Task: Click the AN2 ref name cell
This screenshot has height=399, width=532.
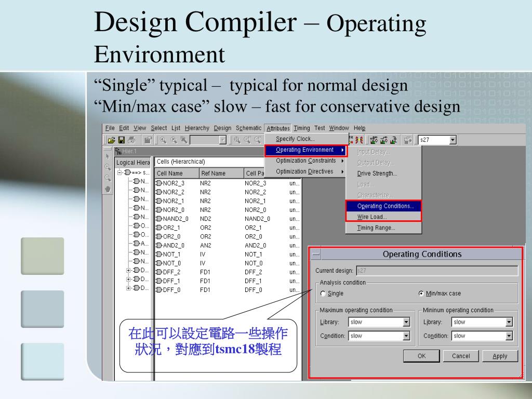Action: pyautogui.click(x=205, y=245)
